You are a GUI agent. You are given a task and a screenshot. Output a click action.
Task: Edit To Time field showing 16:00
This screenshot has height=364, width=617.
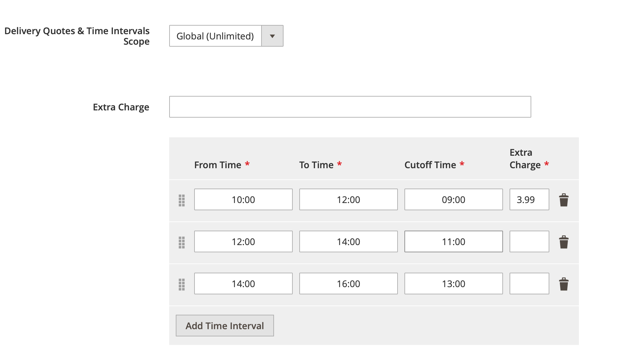click(x=349, y=284)
